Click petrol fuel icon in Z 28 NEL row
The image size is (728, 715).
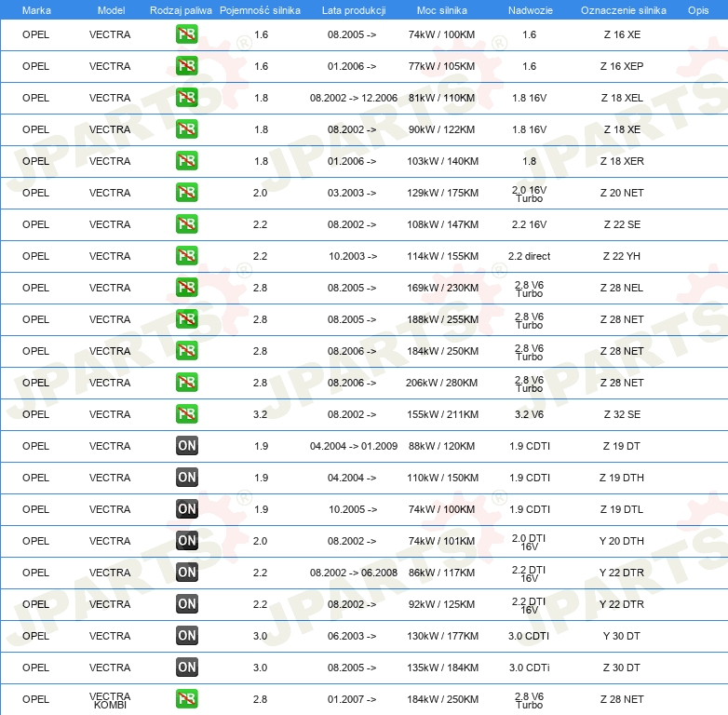(x=186, y=288)
